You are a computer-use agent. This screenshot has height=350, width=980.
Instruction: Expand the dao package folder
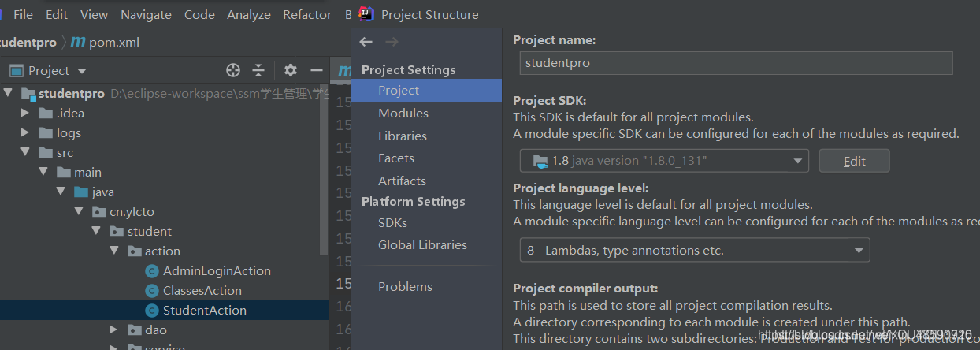pos(113,330)
